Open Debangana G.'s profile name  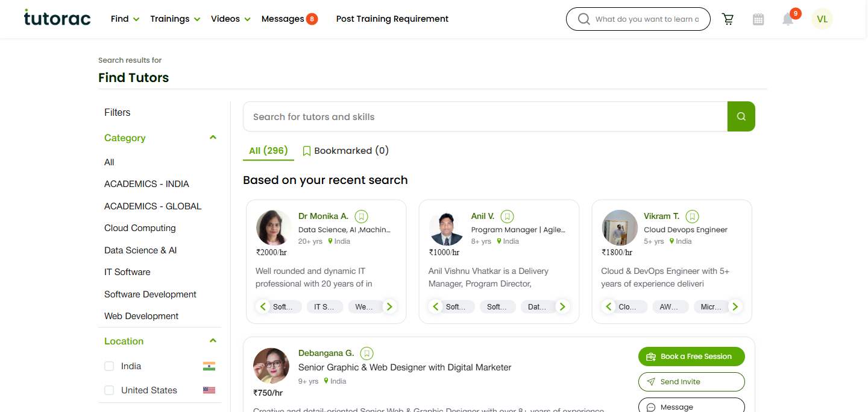[326, 353]
